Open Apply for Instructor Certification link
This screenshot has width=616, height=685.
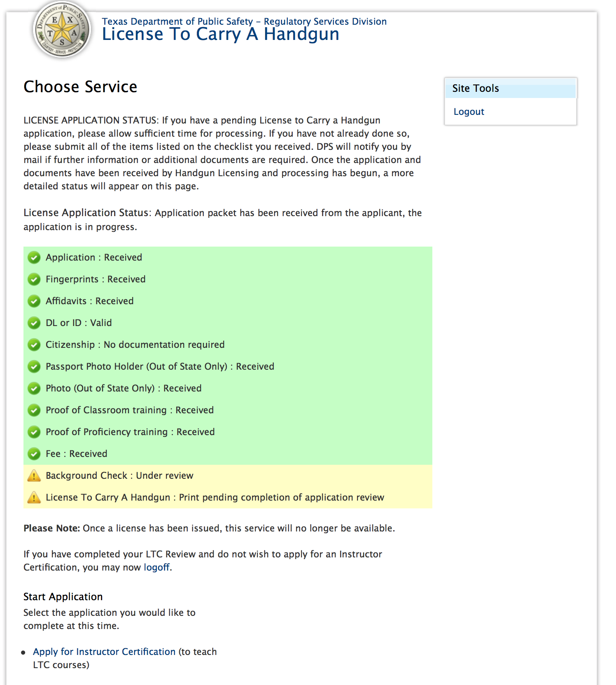point(104,652)
